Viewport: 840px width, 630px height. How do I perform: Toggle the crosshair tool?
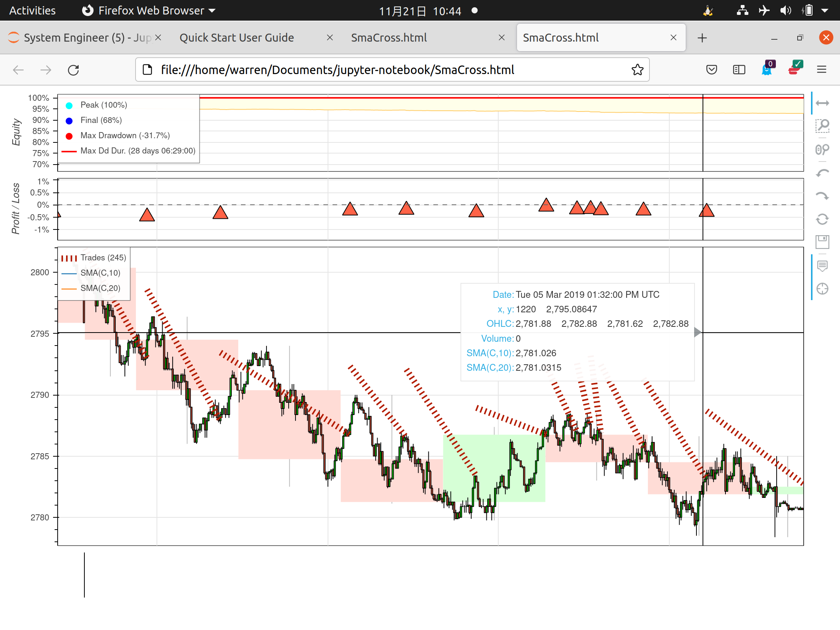pos(822,289)
